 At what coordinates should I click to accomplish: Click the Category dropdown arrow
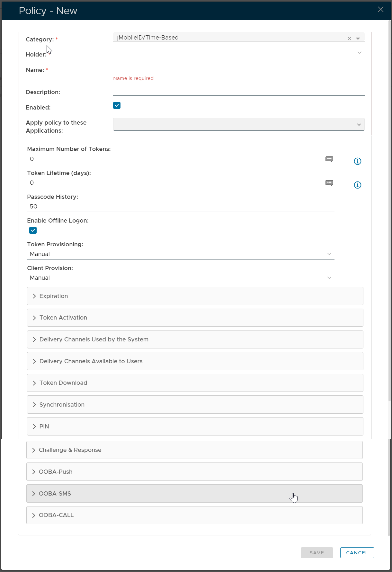tap(358, 39)
